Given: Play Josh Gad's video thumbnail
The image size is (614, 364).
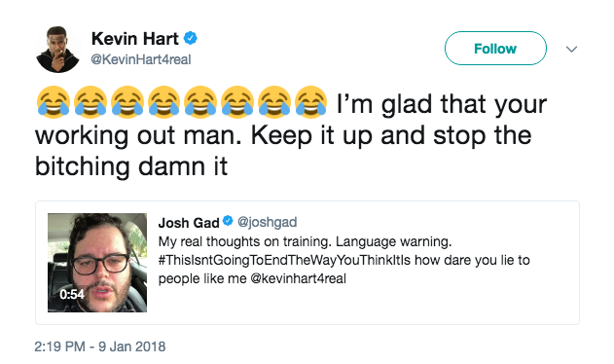Looking at the screenshot, I should pyautogui.click(x=97, y=263).
